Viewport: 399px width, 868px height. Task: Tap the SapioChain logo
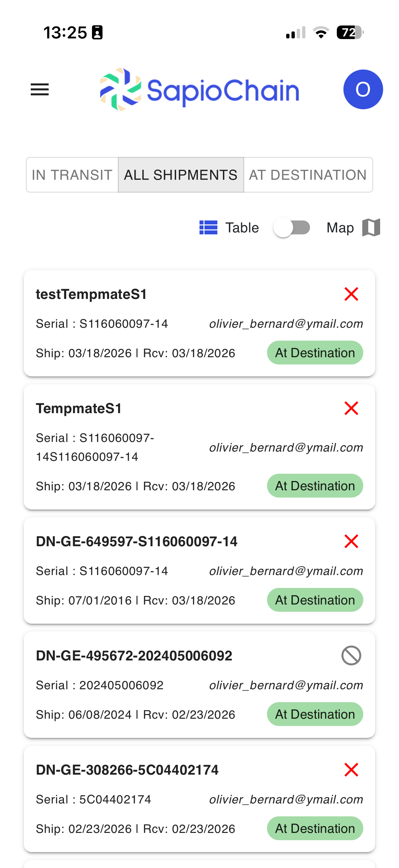click(199, 90)
